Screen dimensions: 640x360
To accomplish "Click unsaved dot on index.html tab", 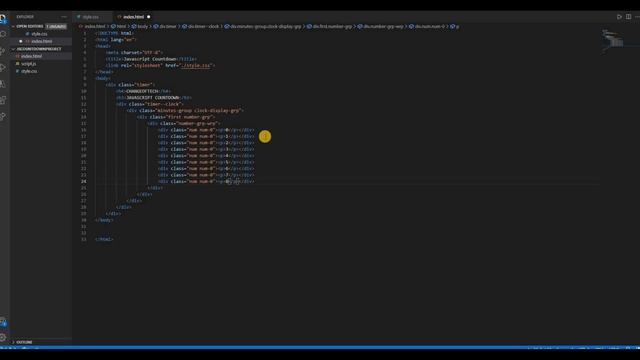I will tap(149, 17).
